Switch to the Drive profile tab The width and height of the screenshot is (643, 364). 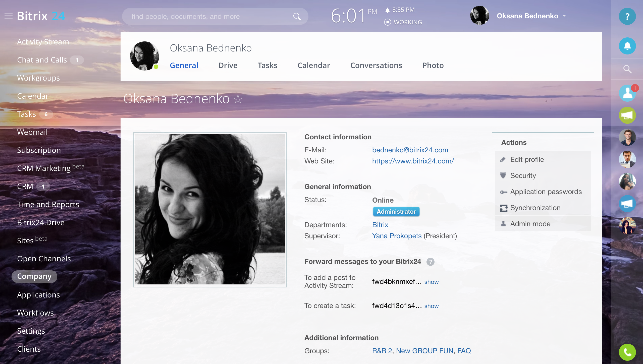228,65
